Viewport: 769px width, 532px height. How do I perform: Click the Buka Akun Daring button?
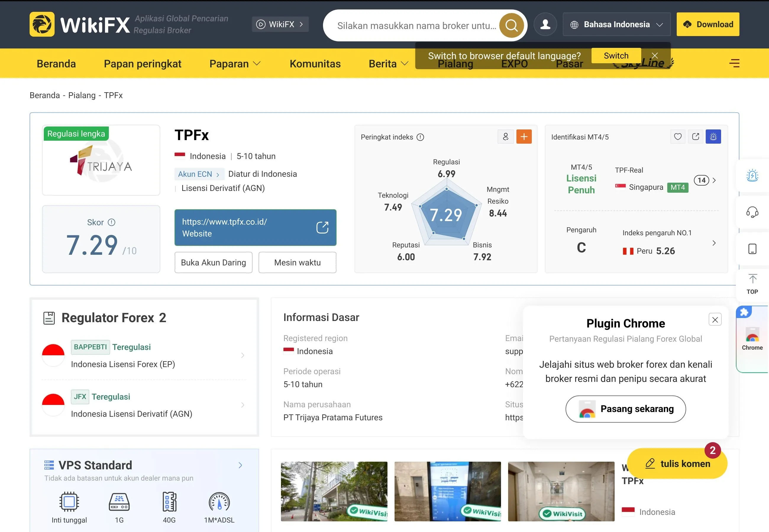(214, 263)
